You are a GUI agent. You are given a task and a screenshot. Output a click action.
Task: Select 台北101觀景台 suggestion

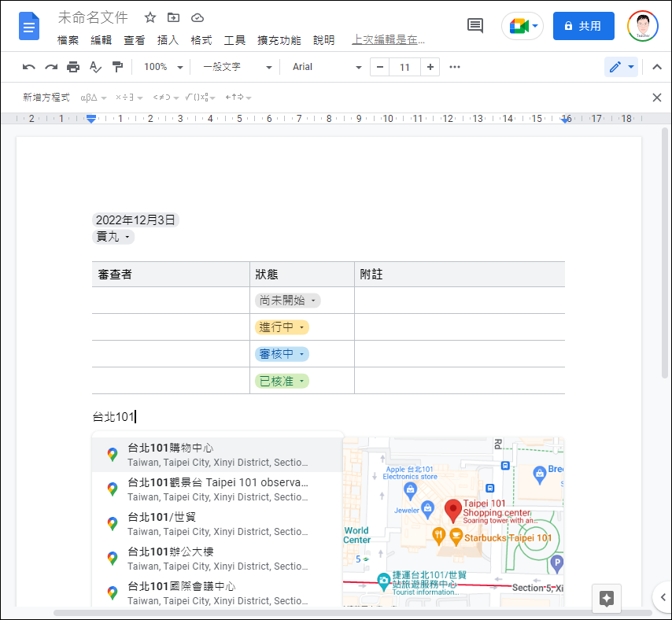[217, 489]
